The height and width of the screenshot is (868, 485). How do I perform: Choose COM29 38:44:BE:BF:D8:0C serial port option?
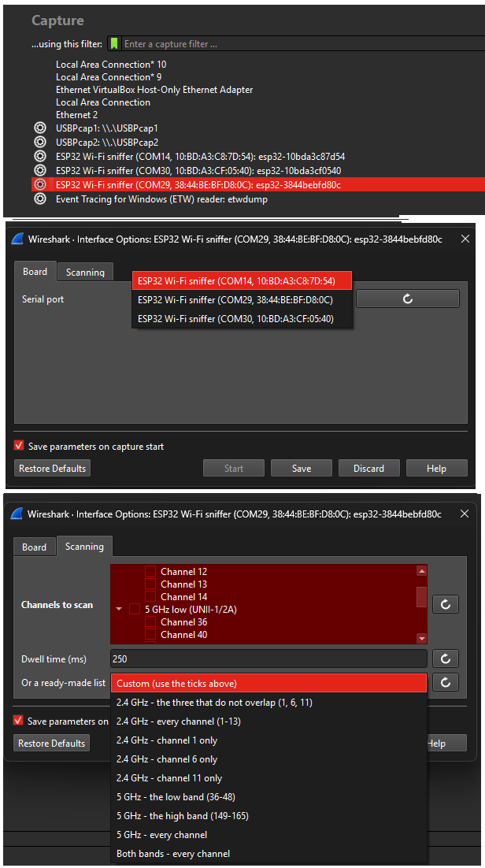coord(242,299)
